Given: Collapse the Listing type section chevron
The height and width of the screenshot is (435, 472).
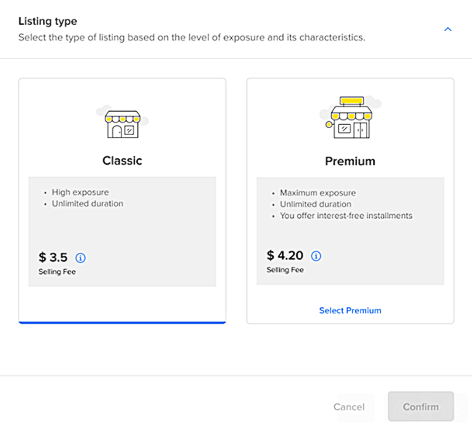Looking at the screenshot, I should pos(448,29).
